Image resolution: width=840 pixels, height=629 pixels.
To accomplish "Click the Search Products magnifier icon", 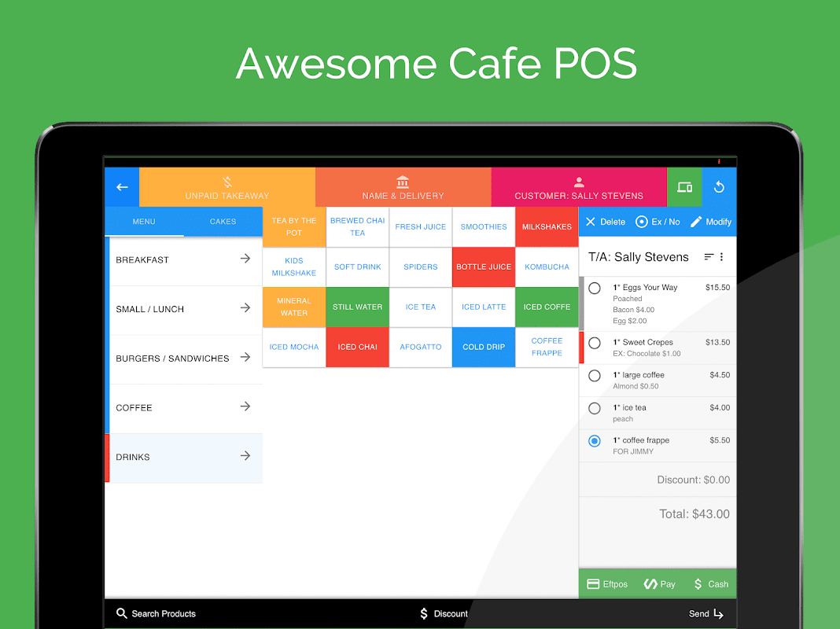I will (x=122, y=613).
